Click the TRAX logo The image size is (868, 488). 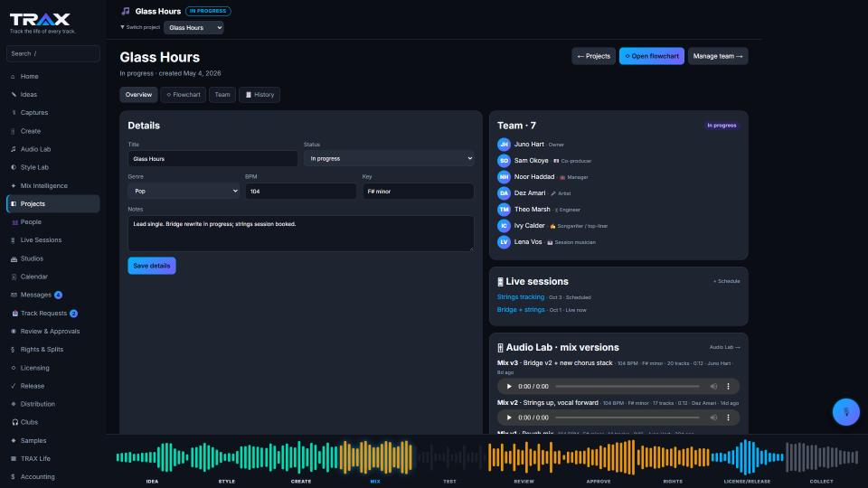pyautogui.click(x=40, y=20)
